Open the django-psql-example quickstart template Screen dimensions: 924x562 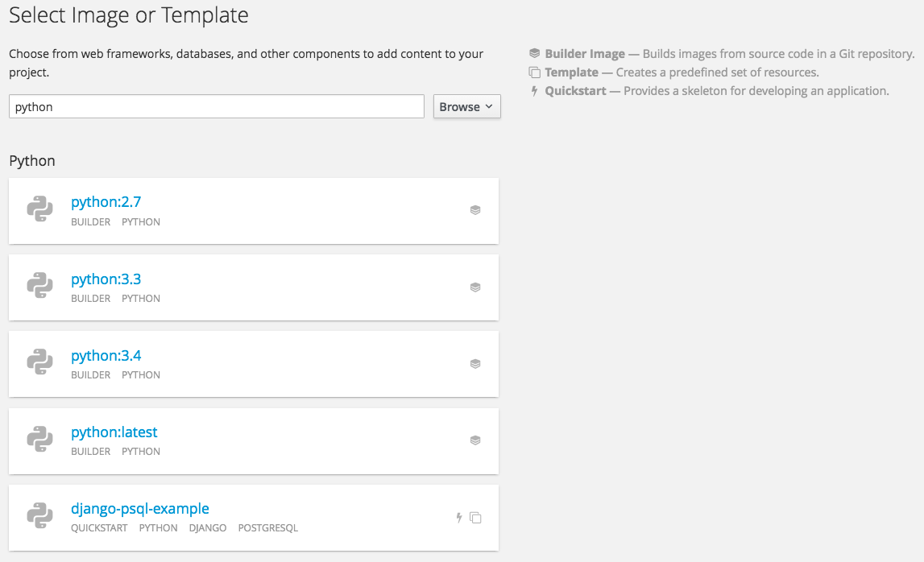(x=139, y=509)
